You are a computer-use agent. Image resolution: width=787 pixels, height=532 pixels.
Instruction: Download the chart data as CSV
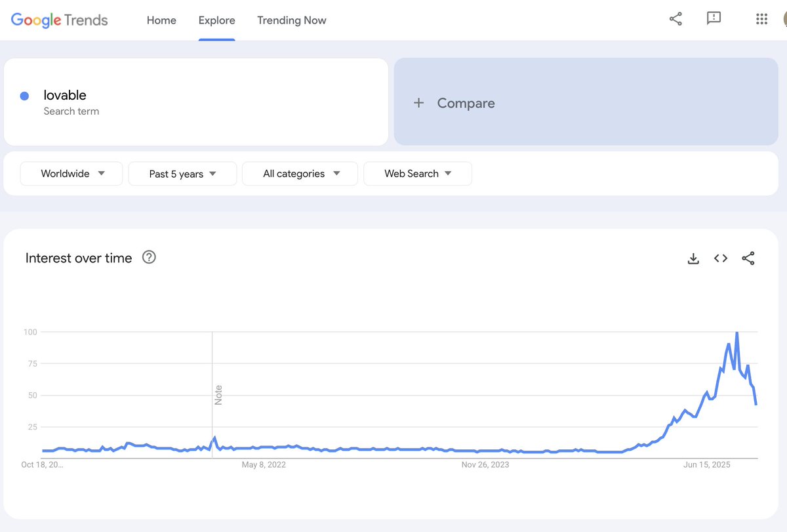(x=693, y=258)
